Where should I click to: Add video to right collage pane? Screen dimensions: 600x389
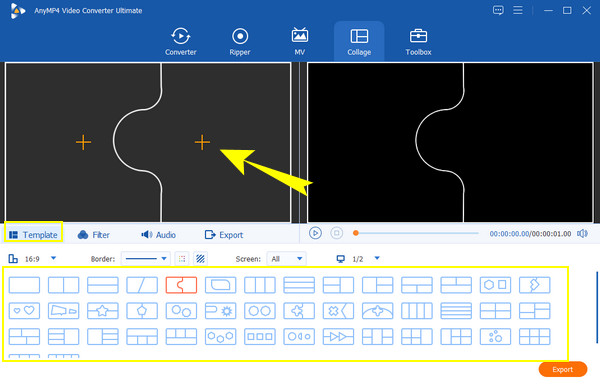202,142
